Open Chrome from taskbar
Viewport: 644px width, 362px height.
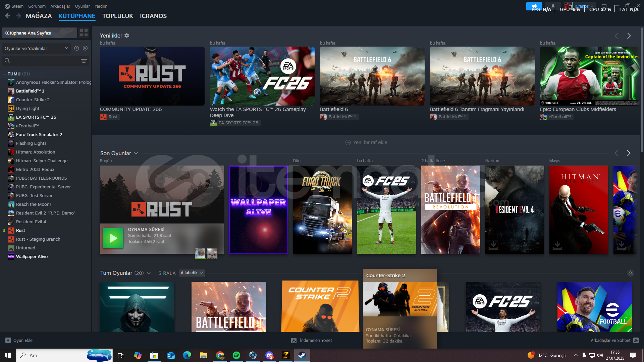(x=220, y=355)
